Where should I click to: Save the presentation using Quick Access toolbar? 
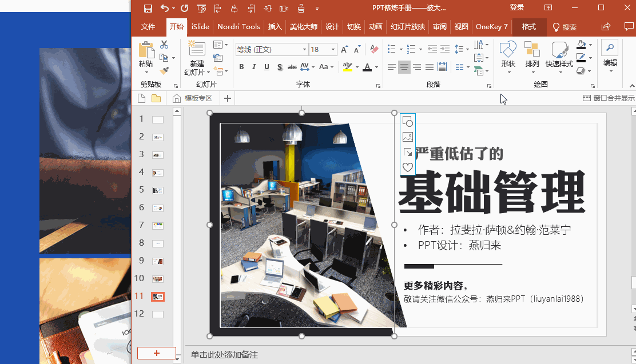[x=148, y=8]
